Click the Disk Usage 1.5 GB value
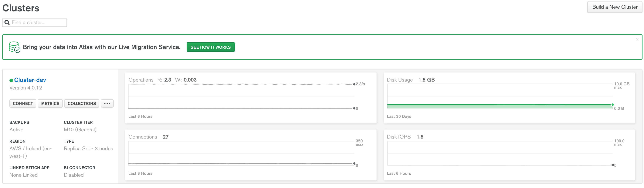 click(426, 80)
